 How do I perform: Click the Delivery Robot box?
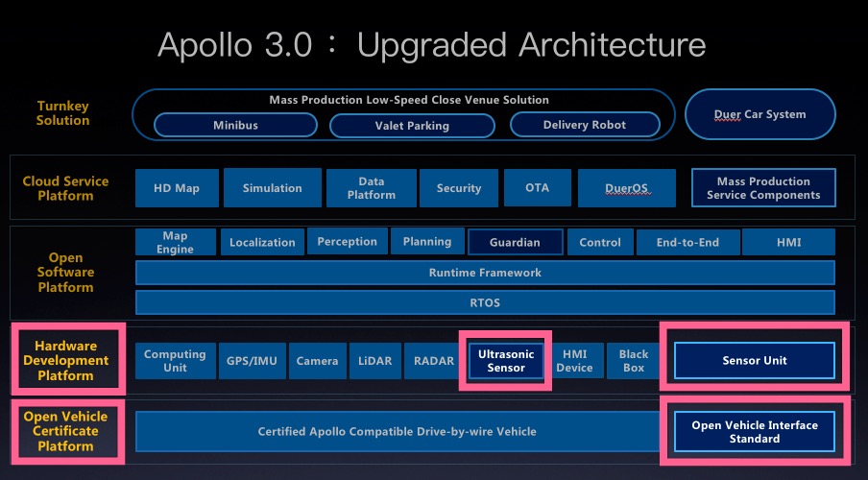[584, 125]
